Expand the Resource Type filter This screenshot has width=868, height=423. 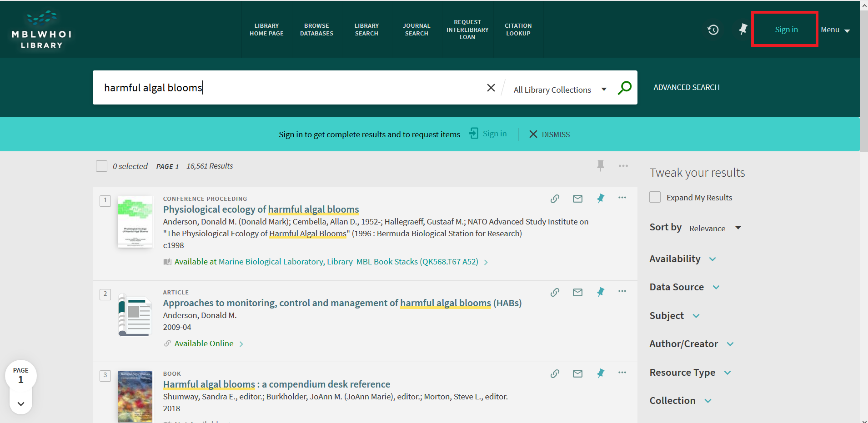(690, 373)
